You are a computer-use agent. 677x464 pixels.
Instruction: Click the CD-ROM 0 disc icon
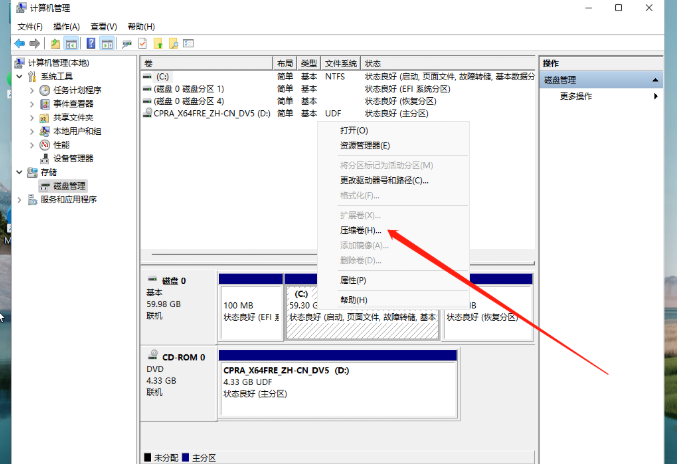153,356
